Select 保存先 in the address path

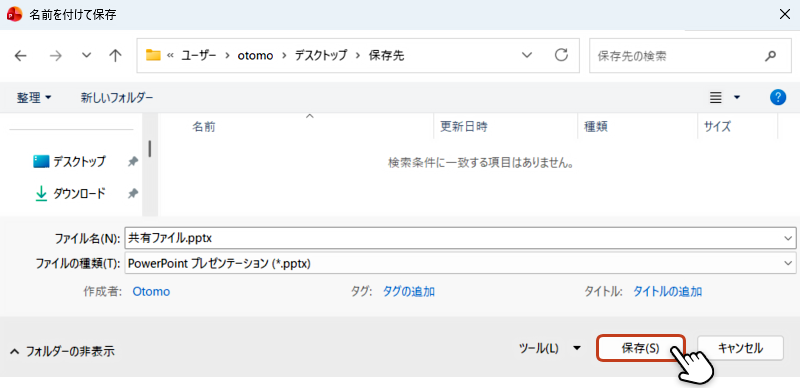[386, 56]
